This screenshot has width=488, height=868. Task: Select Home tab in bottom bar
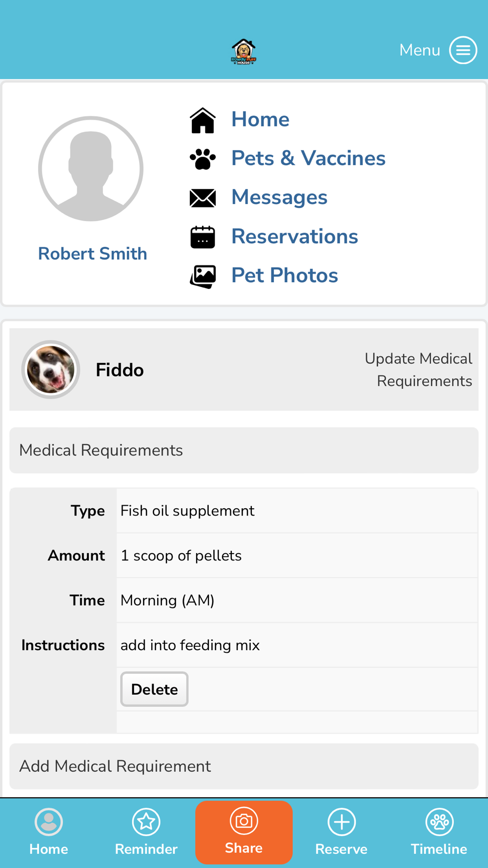(49, 832)
